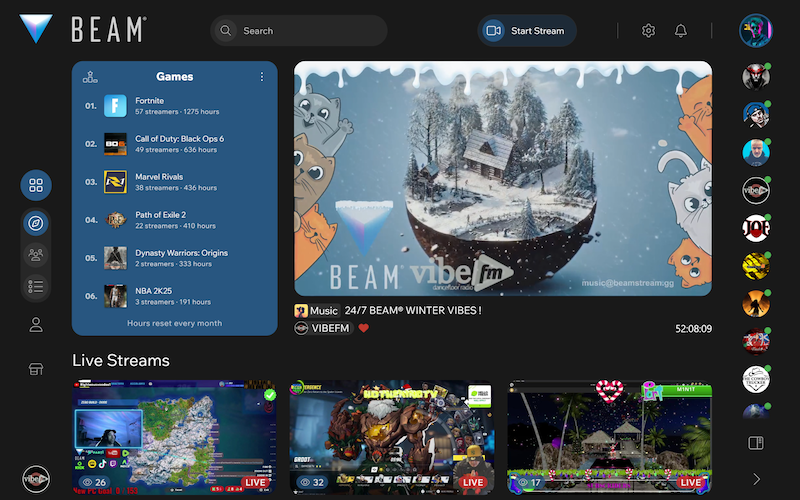Select the Path of Exile 2 title
Image resolution: width=800 pixels, height=500 pixels.
pyautogui.click(x=161, y=215)
